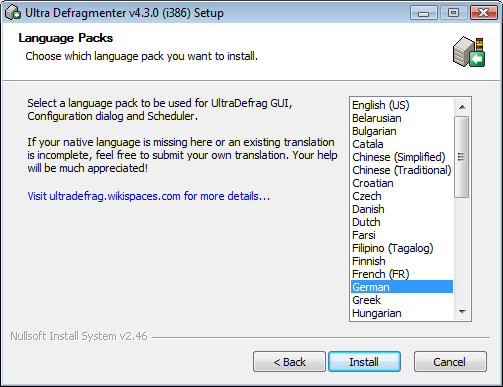503x387 pixels.
Task: Click the Install button
Action: [x=364, y=362]
